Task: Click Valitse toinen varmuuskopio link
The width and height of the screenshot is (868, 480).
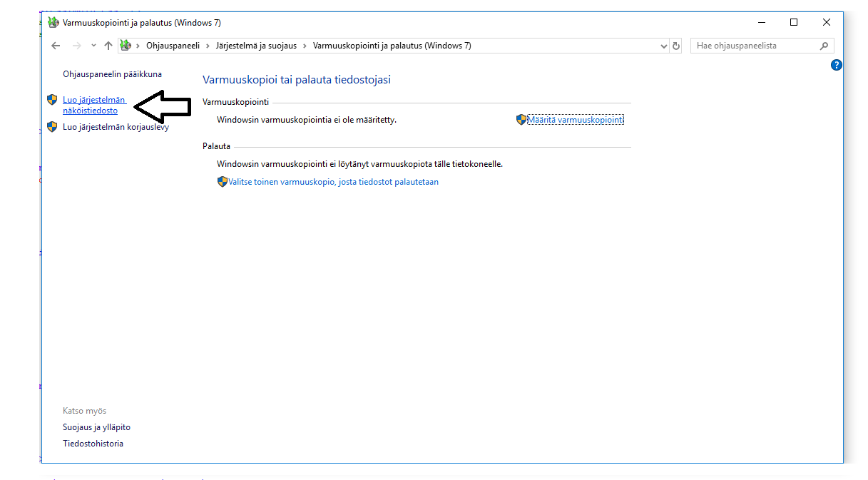Action: pyautogui.click(x=333, y=182)
